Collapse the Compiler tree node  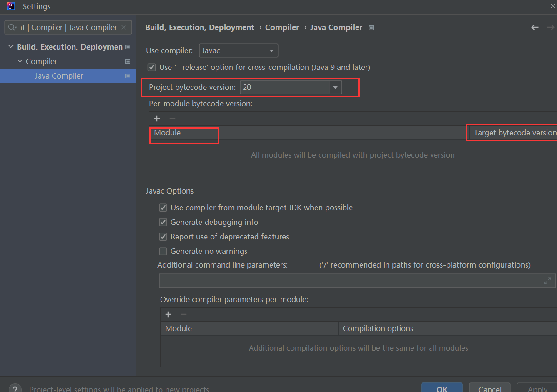(x=20, y=61)
